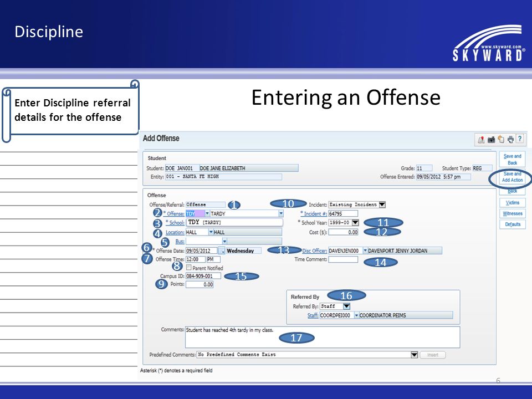Click the COORDINATOR PEIMS name field
Image resolution: width=532 pixels, height=399 pixels.
(x=406, y=315)
